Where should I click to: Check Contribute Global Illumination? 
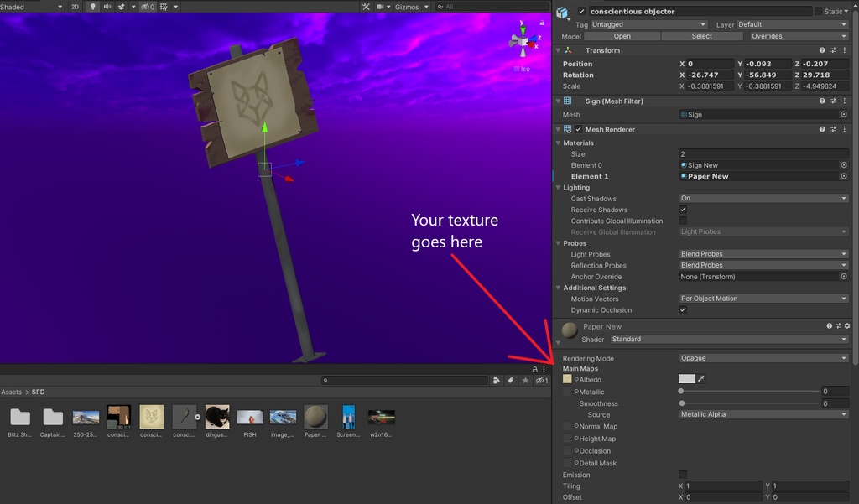tap(683, 221)
